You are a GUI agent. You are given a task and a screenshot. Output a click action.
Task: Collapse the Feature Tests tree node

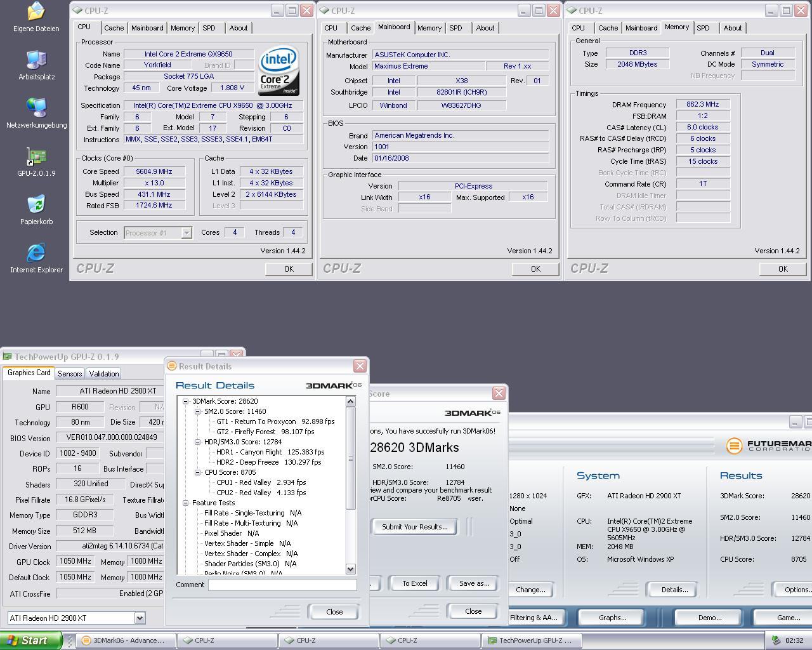(186, 503)
